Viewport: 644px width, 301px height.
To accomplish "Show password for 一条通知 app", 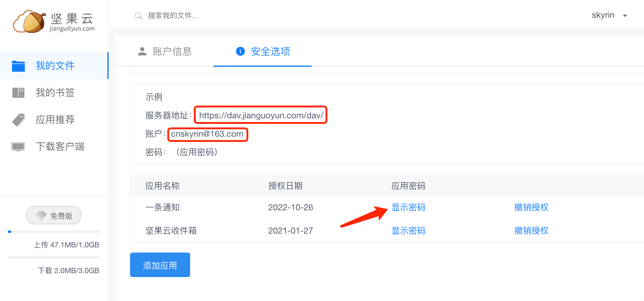I will coord(408,208).
